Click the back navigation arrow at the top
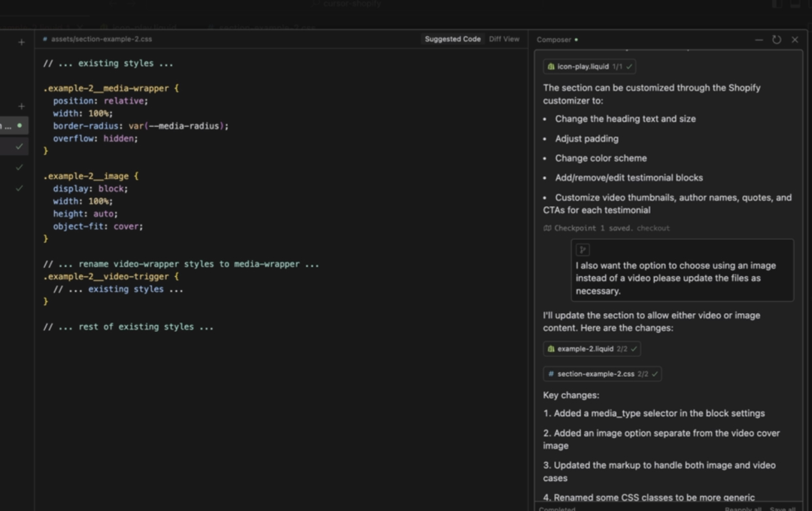Viewport: 812px width, 511px height. point(113,4)
